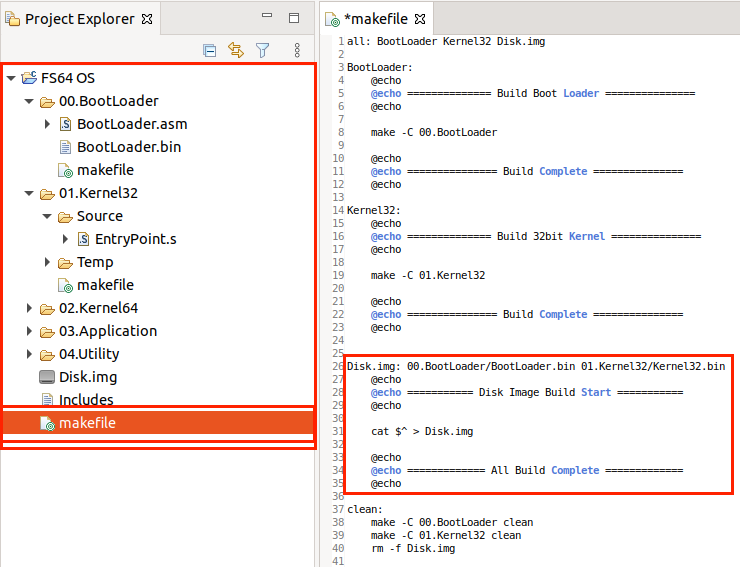Expand the BootLoader.asm node
Image resolution: width=740 pixels, height=567 pixels.
[x=47, y=124]
